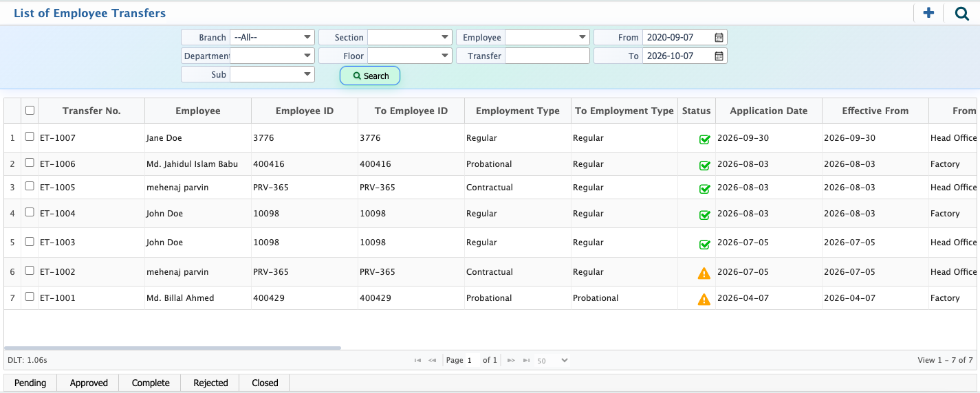Screen dimensions: 980x393
Task: Click orange warning status icon for ET-1001
Action: coord(704,300)
